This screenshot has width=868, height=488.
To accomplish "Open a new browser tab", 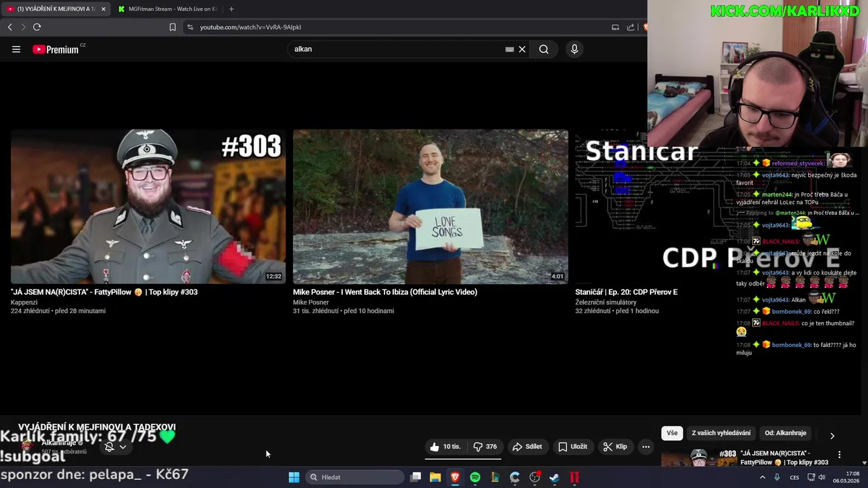I will (231, 9).
